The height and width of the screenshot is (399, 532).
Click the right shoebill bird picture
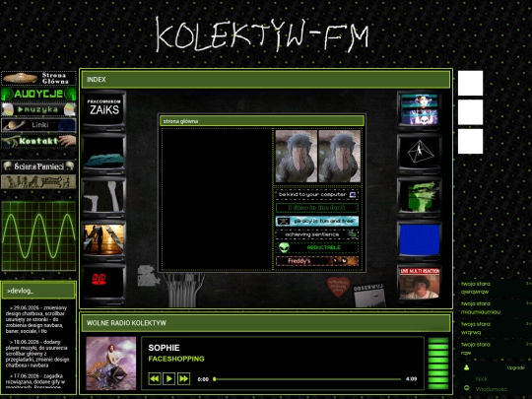[x=340, y=157]
